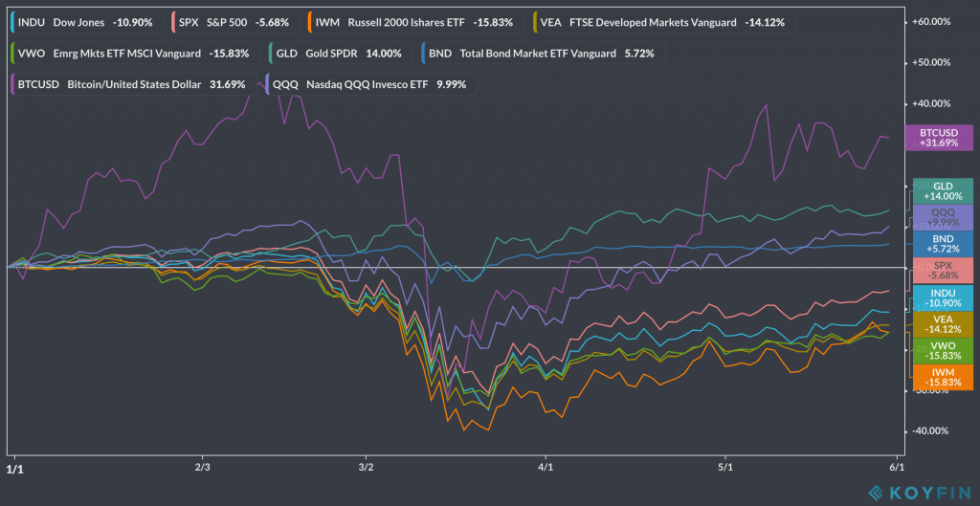
Task: Click the blue BND +5.72% axis tag
Action: pyautogui.click(x=939, y=243)
